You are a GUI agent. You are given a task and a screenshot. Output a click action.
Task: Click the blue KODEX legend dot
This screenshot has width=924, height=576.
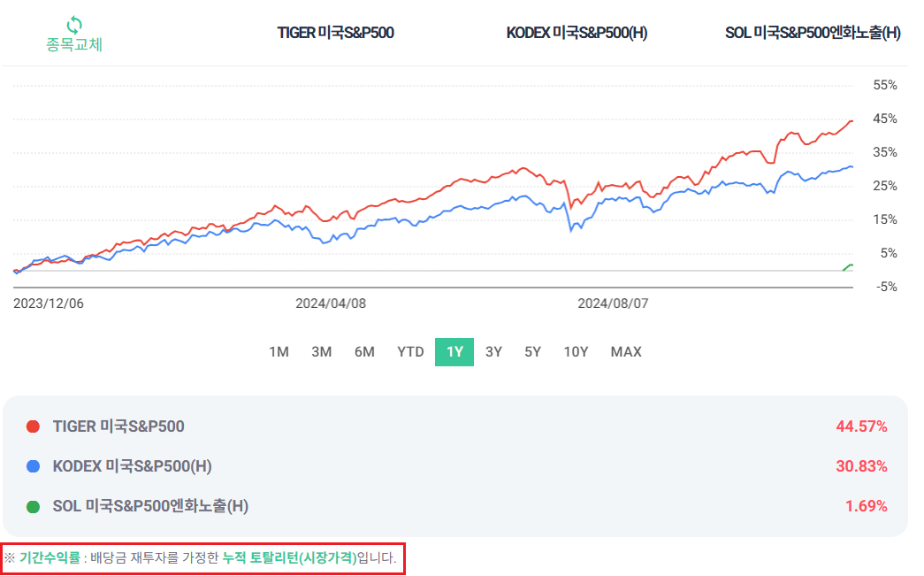point(33,466)
